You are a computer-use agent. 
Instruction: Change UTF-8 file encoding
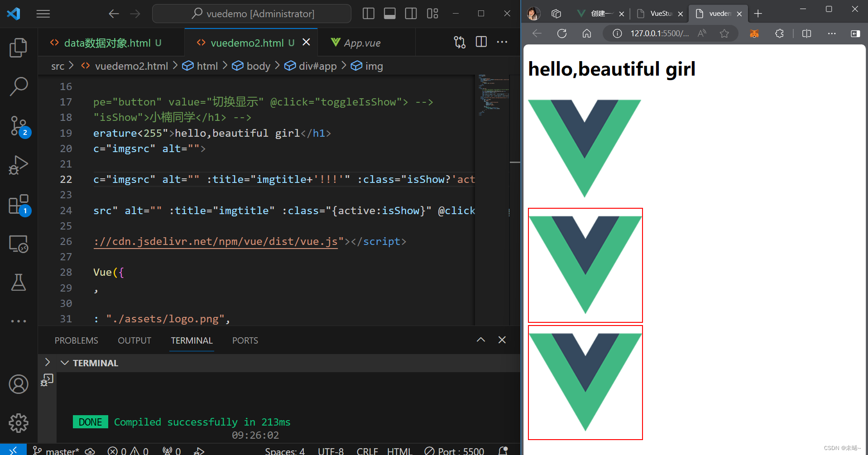(331, 451)
